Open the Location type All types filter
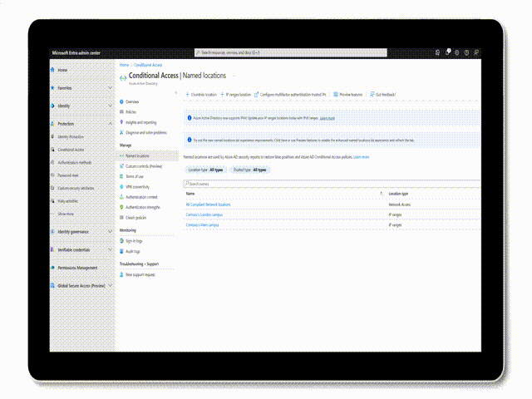Viewport: 532px width, 399px height. pyautogui.click(x=205, y=170)
